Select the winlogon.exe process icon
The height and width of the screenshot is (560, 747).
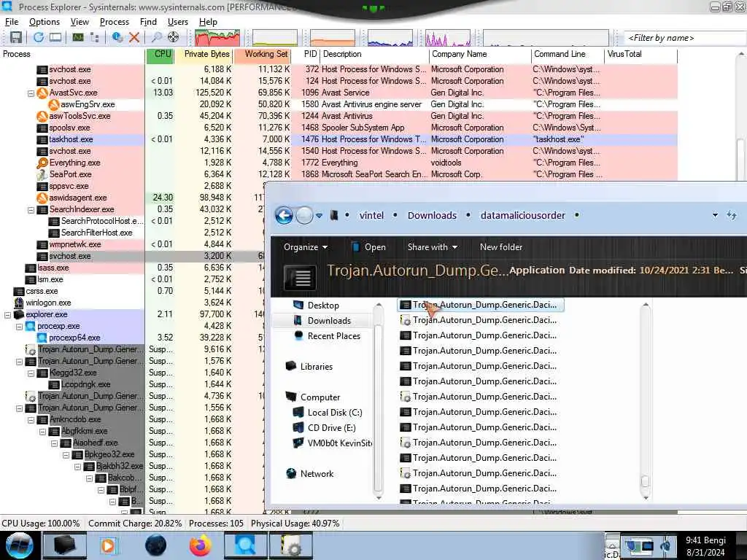click(x=19, y=303)
